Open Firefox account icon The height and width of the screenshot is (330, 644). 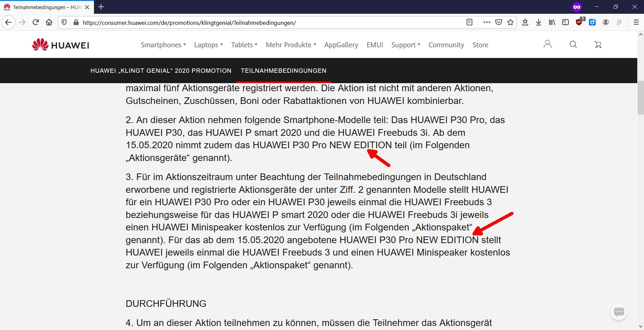click(x=606, y=22)
